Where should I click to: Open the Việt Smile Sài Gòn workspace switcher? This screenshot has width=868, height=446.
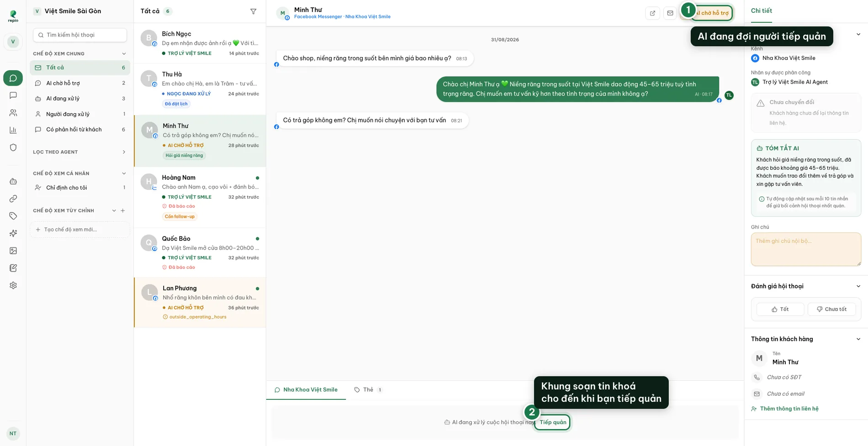point(67,11)
